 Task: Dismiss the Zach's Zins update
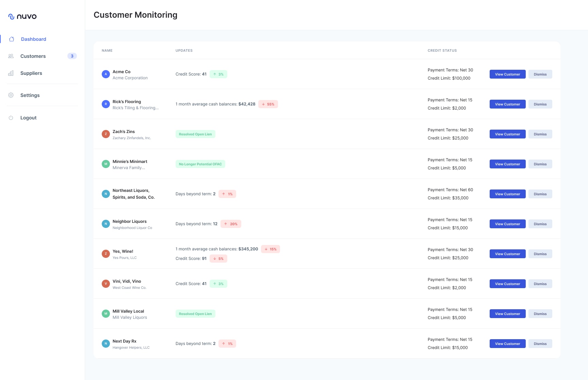click(540, 134)
